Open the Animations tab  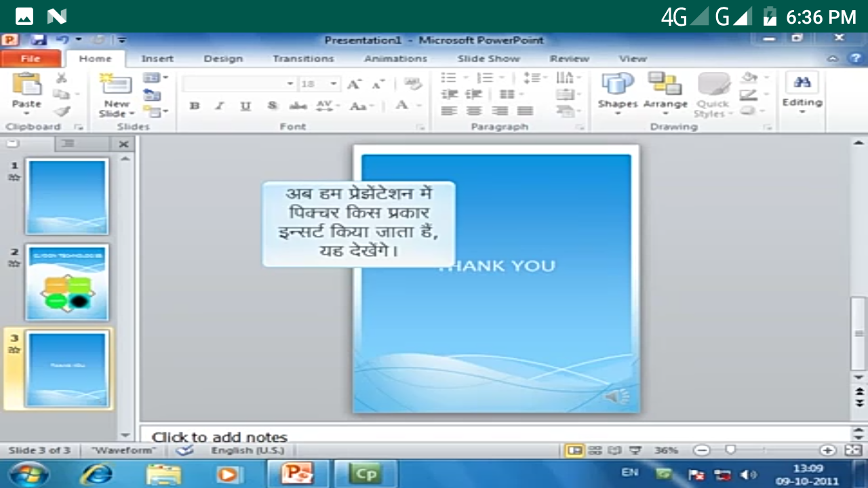(395, 59)
